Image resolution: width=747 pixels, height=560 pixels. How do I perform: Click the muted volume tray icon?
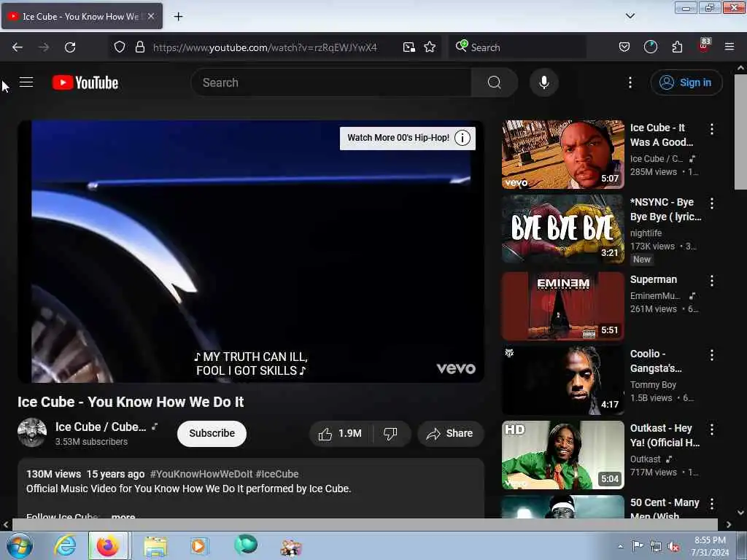(x=673, y=547)
